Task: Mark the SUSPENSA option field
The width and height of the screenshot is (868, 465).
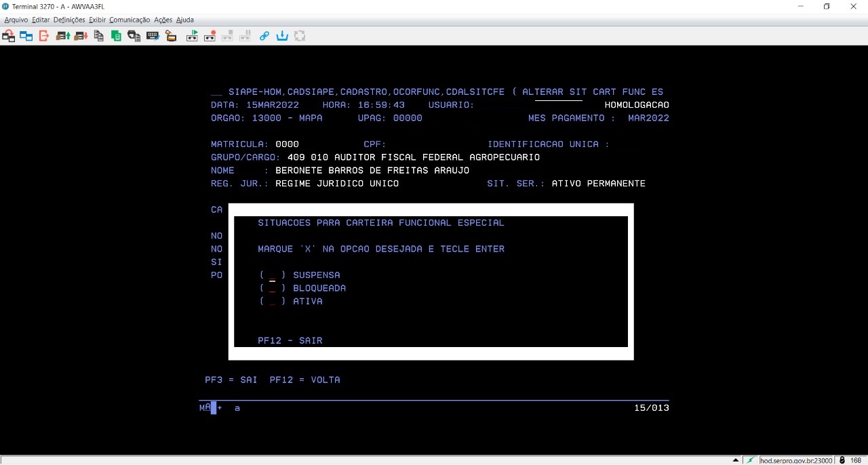Action: point(273,275)
